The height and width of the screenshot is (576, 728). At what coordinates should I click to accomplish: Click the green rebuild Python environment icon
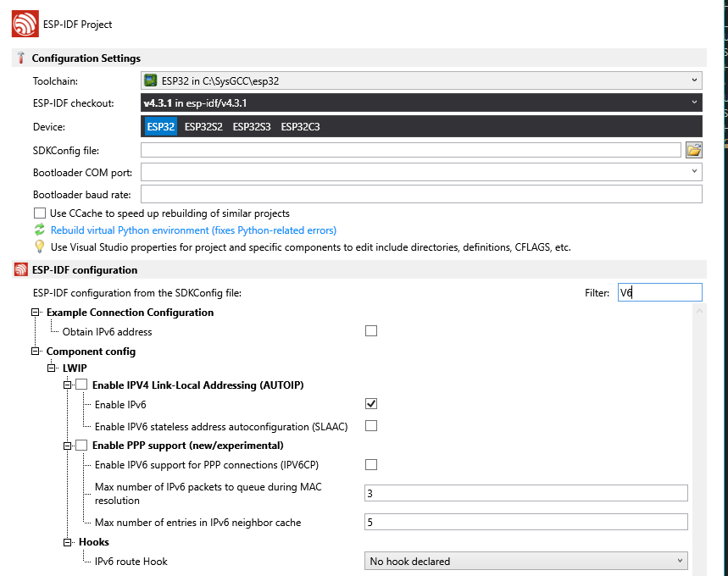point(40,230)
